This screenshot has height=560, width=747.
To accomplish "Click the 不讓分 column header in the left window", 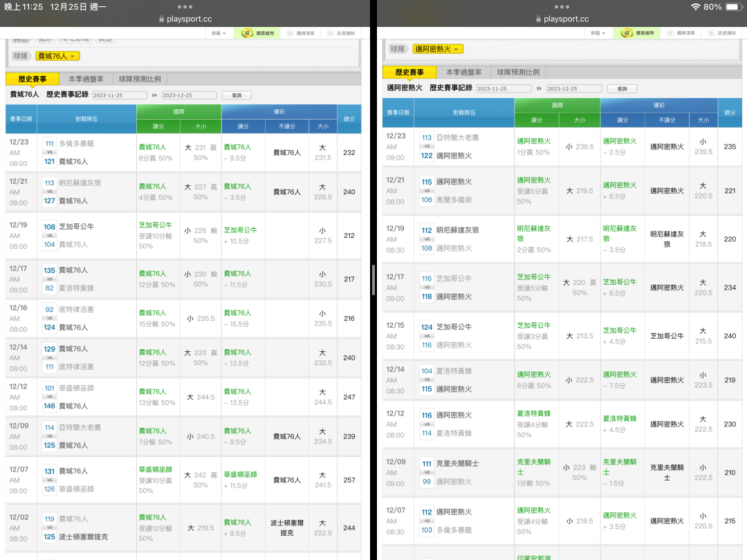I will pyautogui.click(x=287, y=127).
